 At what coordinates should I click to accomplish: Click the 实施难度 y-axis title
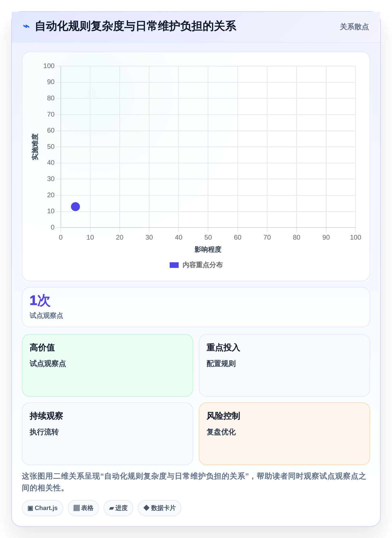[35, 147]
